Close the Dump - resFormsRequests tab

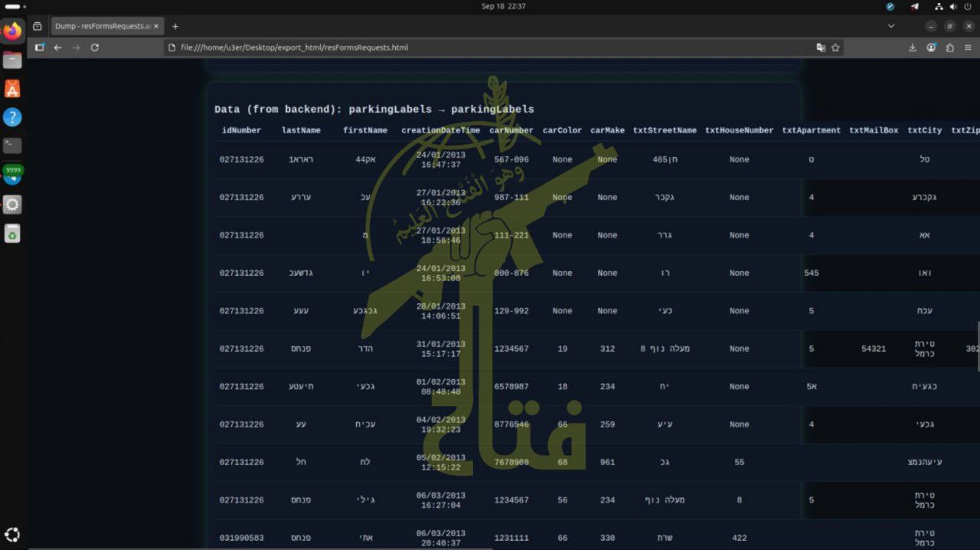coord(156,26)
